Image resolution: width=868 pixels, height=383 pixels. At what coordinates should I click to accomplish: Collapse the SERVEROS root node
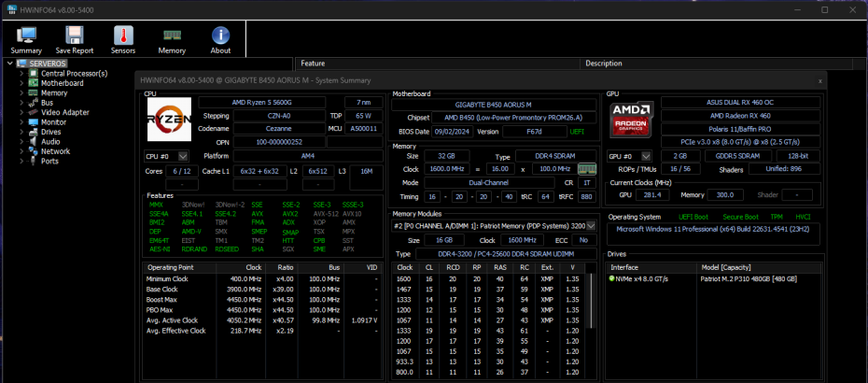[9, 64]
